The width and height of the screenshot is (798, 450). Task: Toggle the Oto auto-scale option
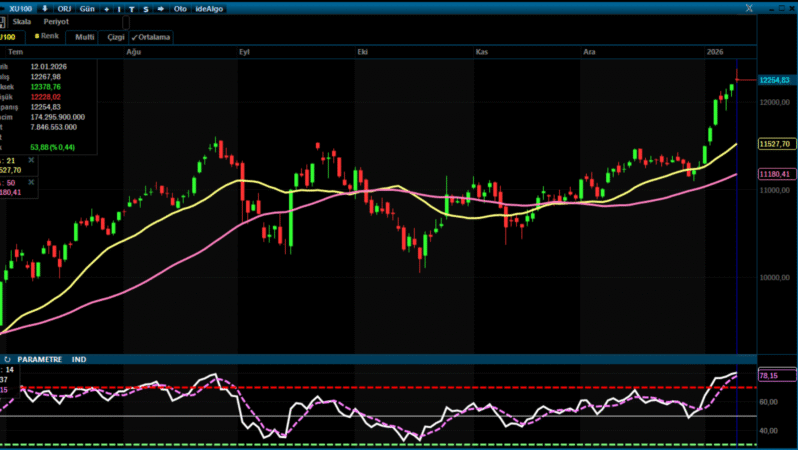[x=180, y=8]
